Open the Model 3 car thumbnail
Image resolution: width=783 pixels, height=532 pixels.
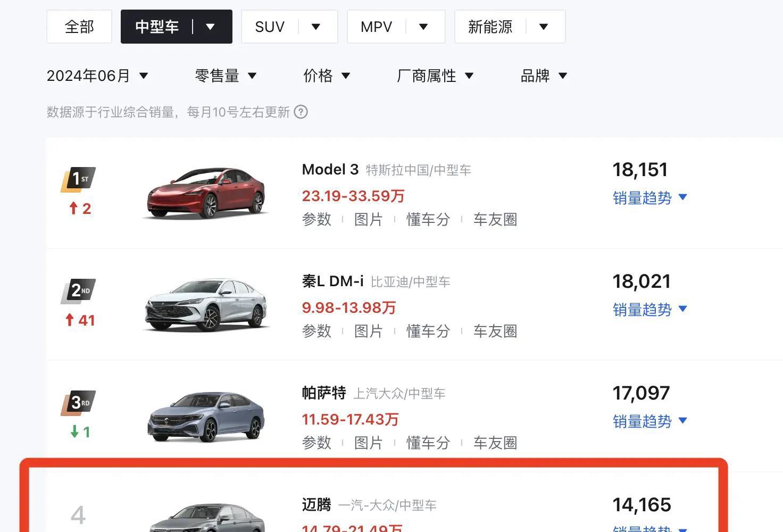point(206,193)
